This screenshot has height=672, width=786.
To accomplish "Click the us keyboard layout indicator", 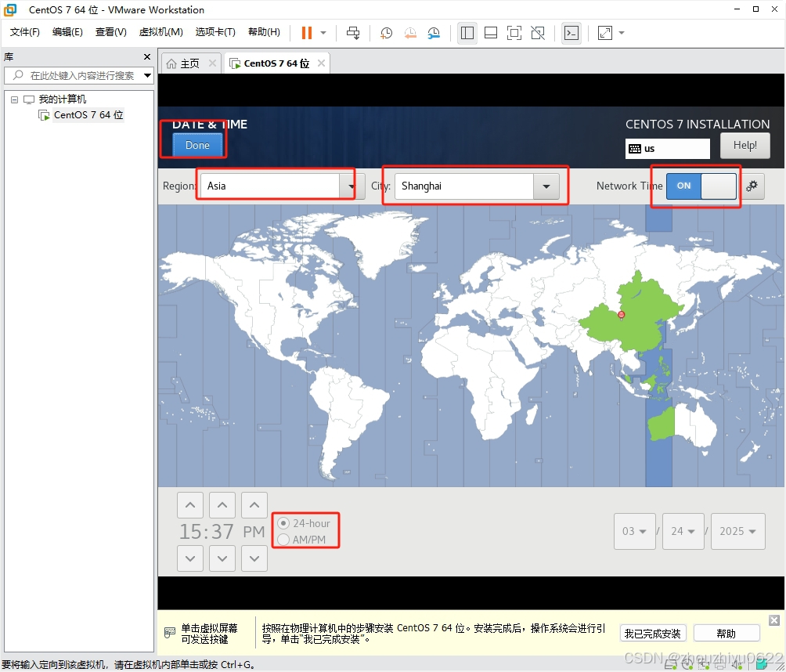I will coord(667,149).
